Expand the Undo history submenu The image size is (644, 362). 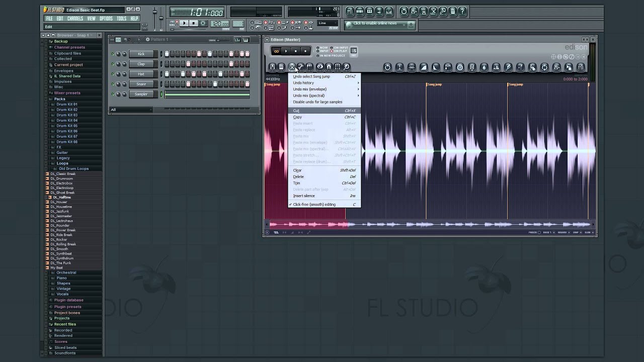click(x=324, y=83)
